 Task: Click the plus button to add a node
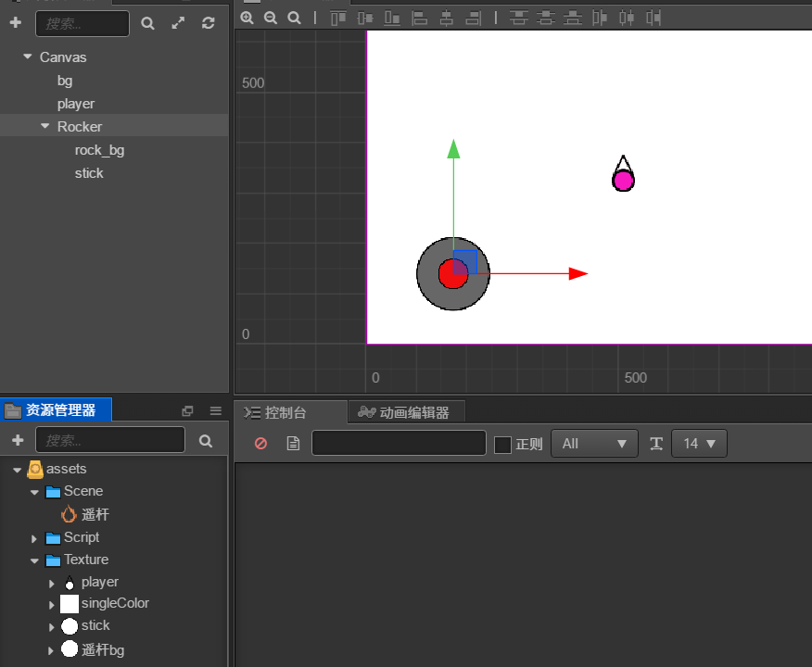15,23
